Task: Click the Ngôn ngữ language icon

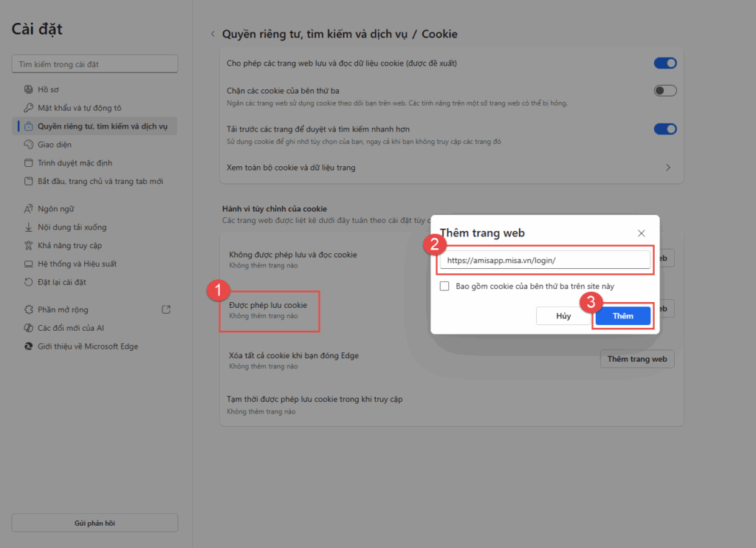Action: 28,209
